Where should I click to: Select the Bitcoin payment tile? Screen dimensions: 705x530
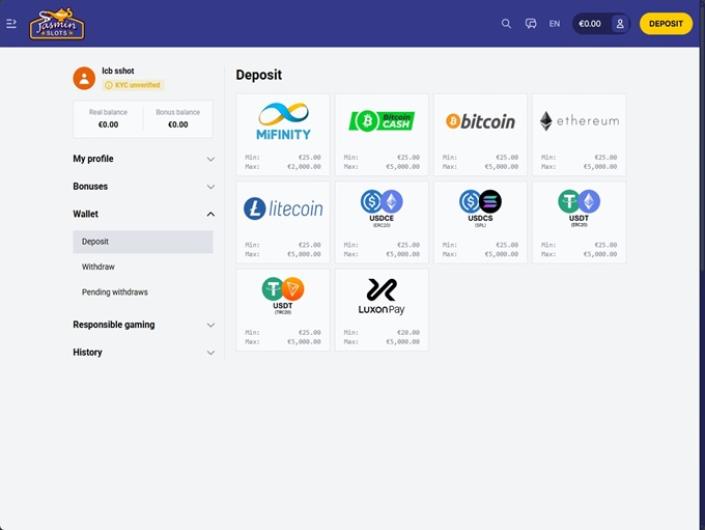pos(480,122)
